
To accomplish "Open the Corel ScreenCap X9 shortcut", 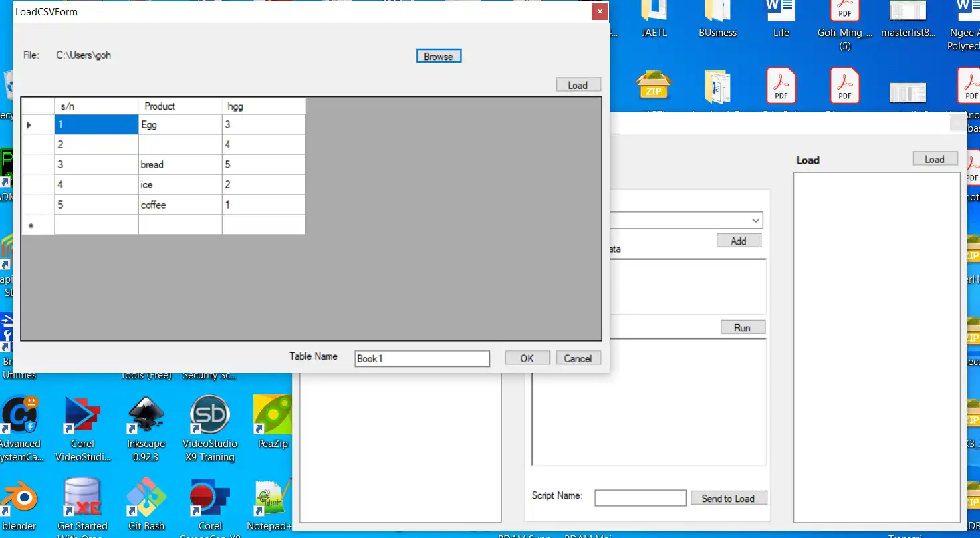I will 210,507.
